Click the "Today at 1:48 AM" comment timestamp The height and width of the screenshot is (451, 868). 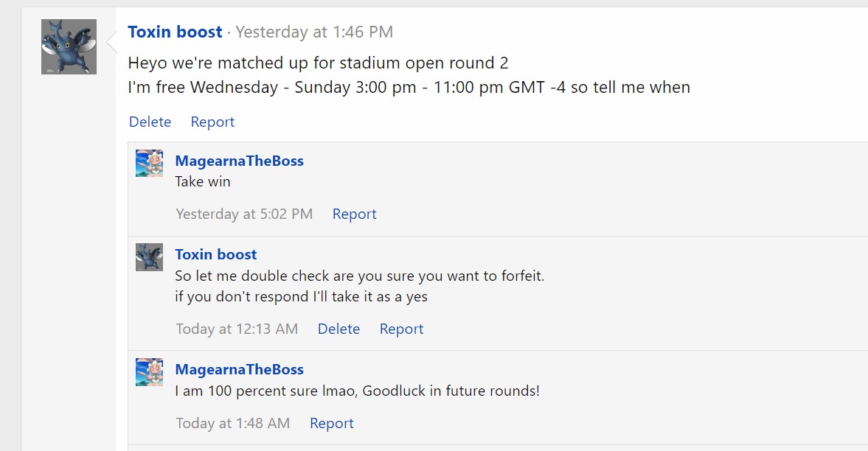click(232, 423)
